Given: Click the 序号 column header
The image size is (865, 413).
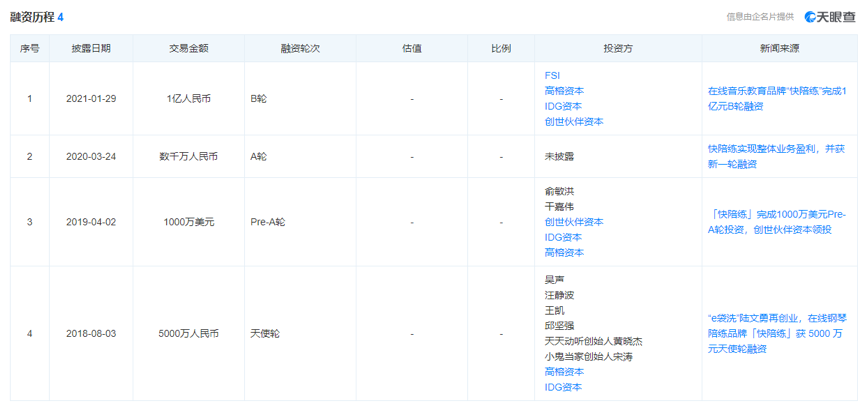Looking at the screenshot, I should click(x=30, y=49).
